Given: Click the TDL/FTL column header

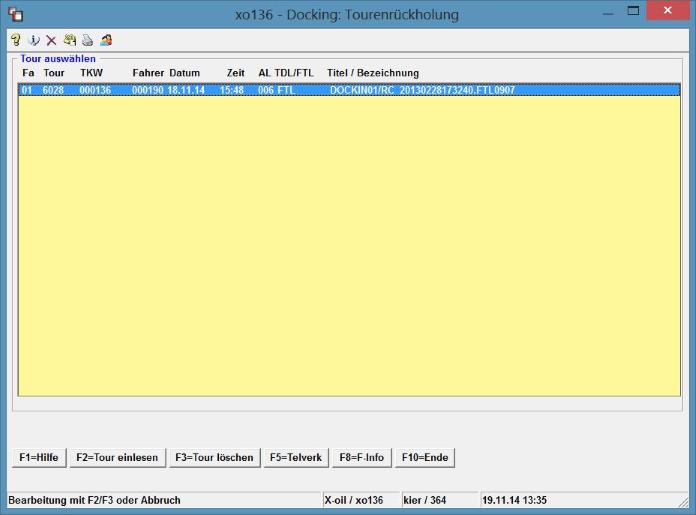Looking at the screenshot, I should click(294, 73).
